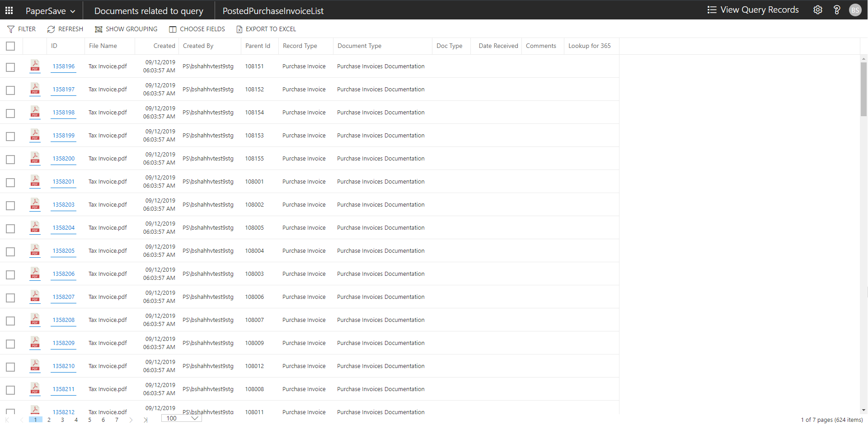Open document ID 1358201 link
The width and height of the screenshot is (868, 425).
click(63, 182)
